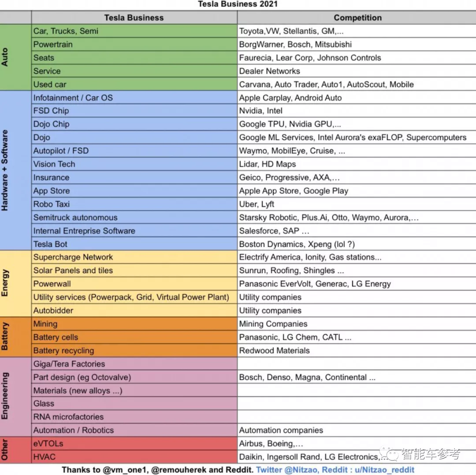This screenshot has width=476, height=475.
Task: Click the blue 'Hardware + Software' category label
Action: tap(5, 170)
